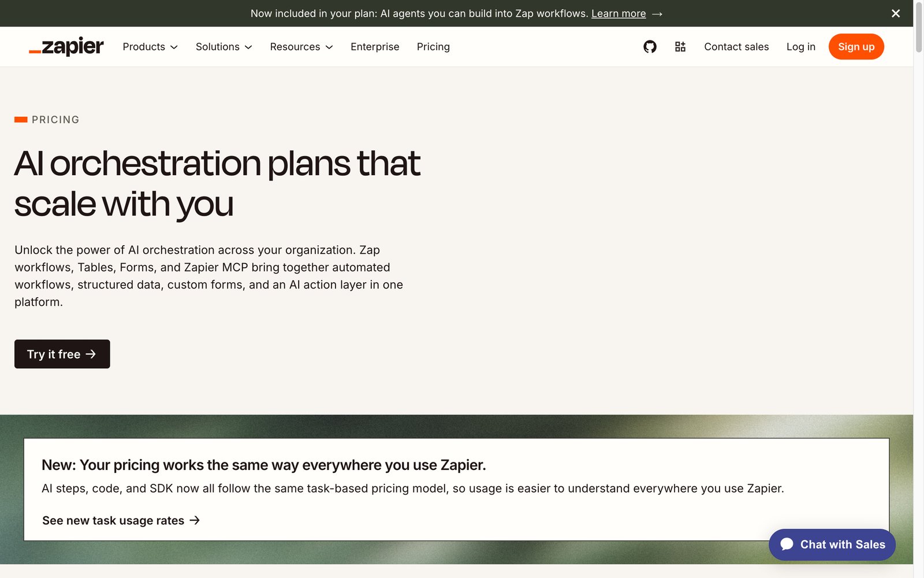The image size is (924, 578).
Task: Follow the Learn more banner link
Action: coord(619,13)
